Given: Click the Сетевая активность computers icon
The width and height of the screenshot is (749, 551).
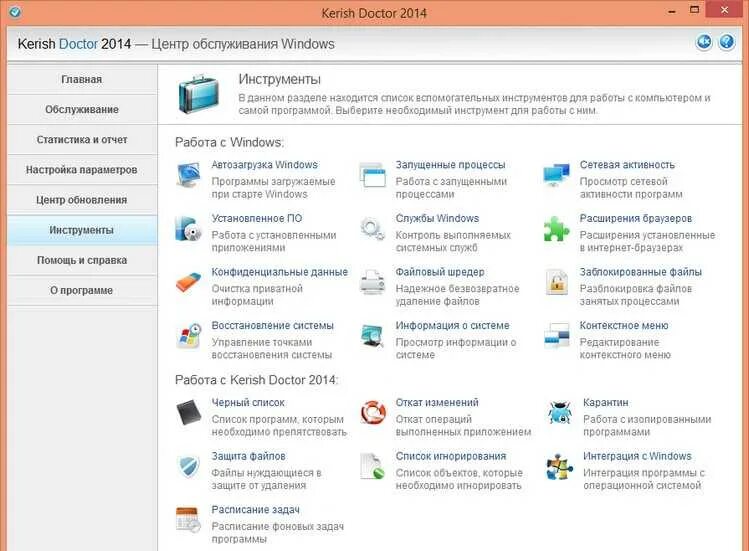Looking at the screenshot, I should (556, 175).
